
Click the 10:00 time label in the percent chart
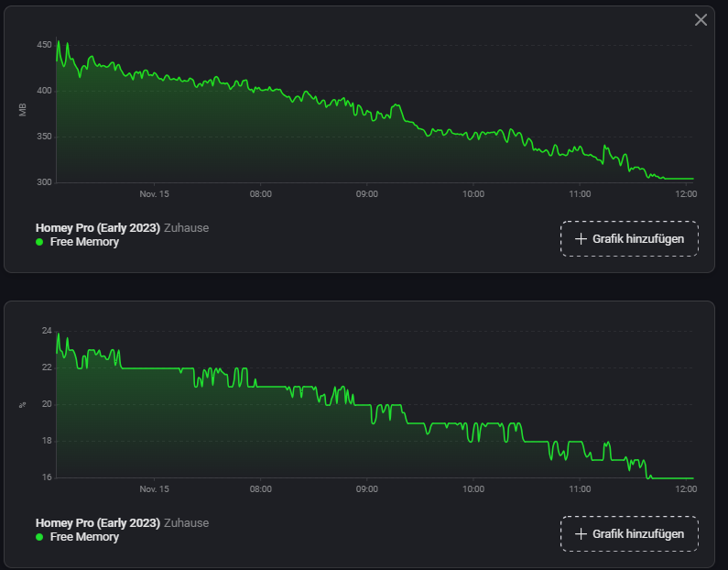[473, 489]
